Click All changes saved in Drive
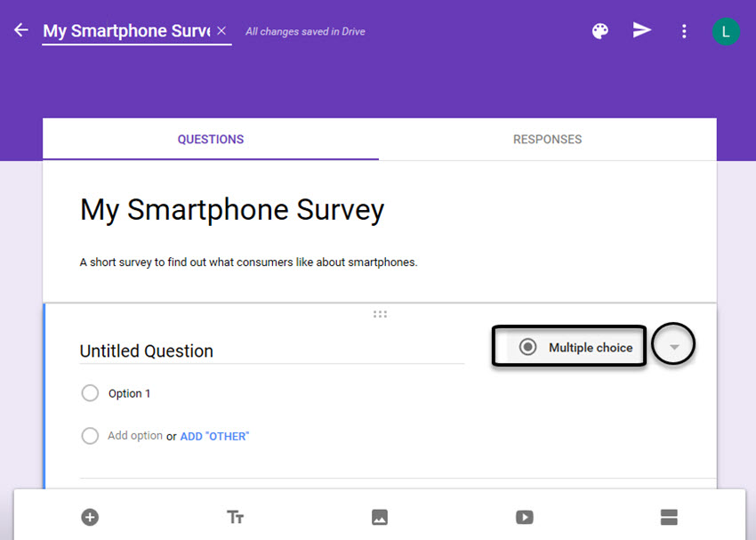 [305, 30]
